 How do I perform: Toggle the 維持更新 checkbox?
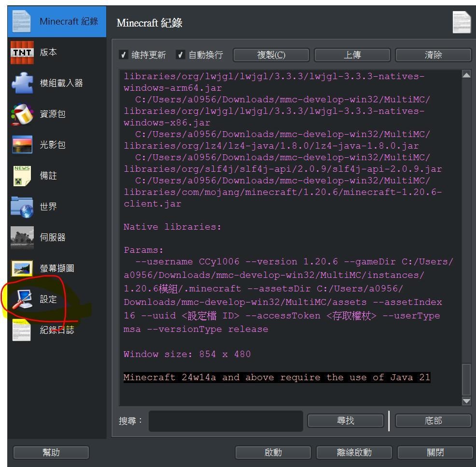(x=123, y=55)
